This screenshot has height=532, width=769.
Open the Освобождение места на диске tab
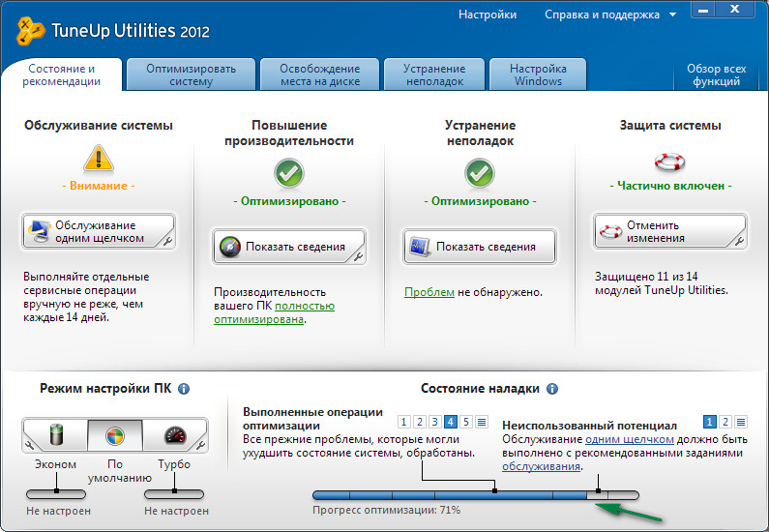pyautogui.click(x=320, y=75)
